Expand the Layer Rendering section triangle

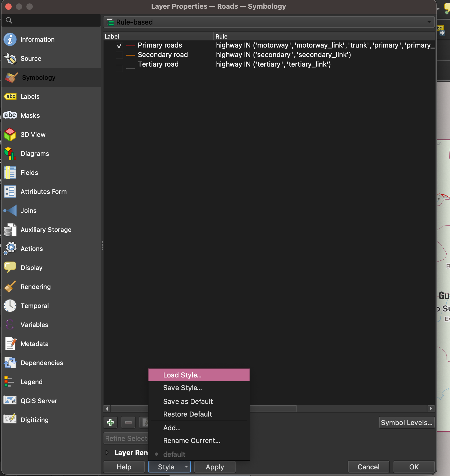tap(107, 452)
